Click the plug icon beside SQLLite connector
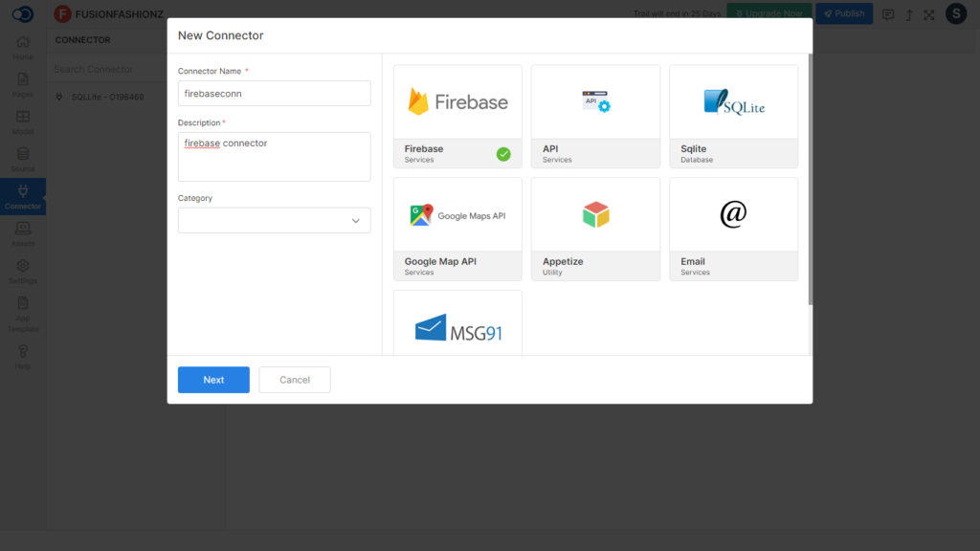980x551 pixels. click(59, 97)
